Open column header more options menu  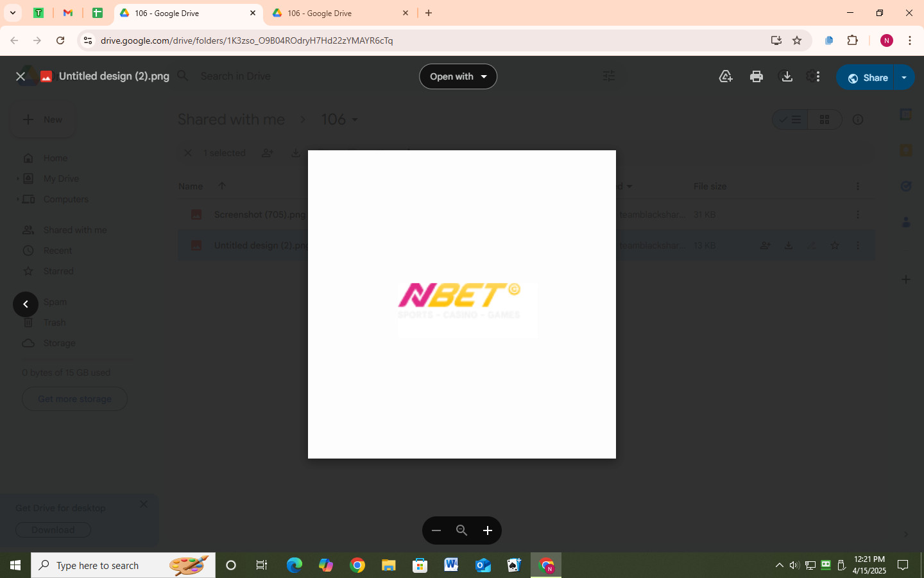[858, 186]
